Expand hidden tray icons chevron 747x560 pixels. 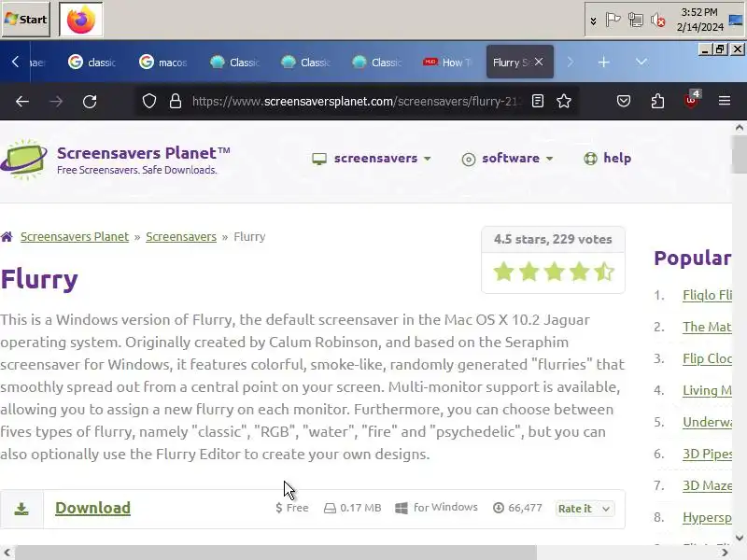click(x=593, y=21)
